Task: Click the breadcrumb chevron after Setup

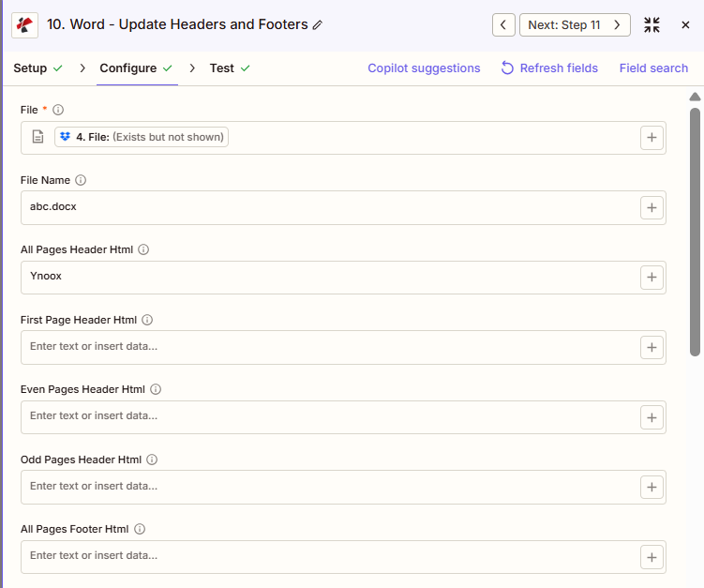Action: (82, 68)
